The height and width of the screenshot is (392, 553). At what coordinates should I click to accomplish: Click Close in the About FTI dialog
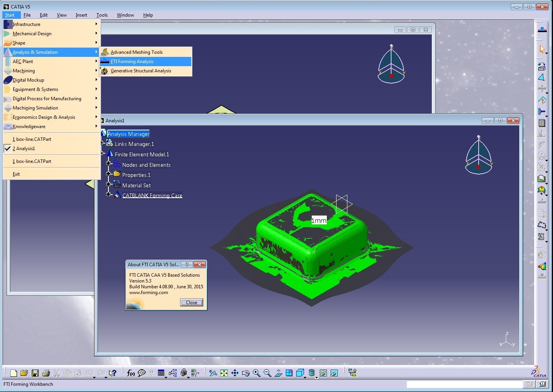(191, 303)
